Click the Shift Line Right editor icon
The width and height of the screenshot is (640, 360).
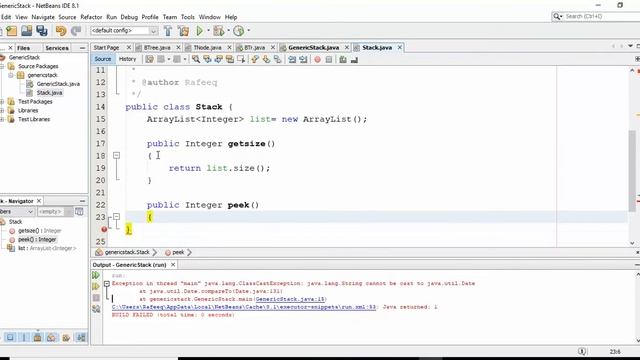coord(303,60)
